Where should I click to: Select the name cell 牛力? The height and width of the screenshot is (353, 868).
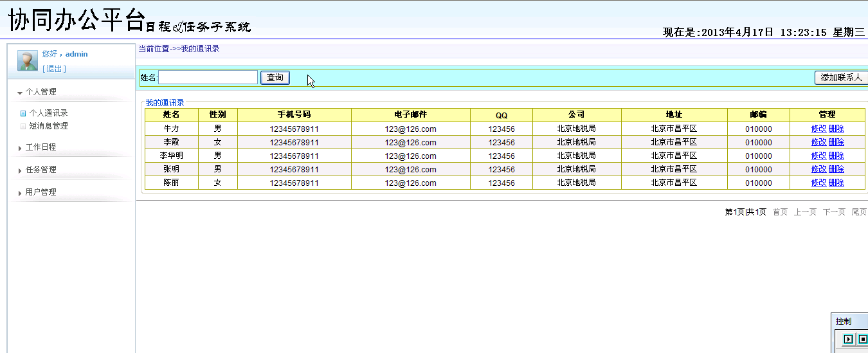(x=172, y=129)
